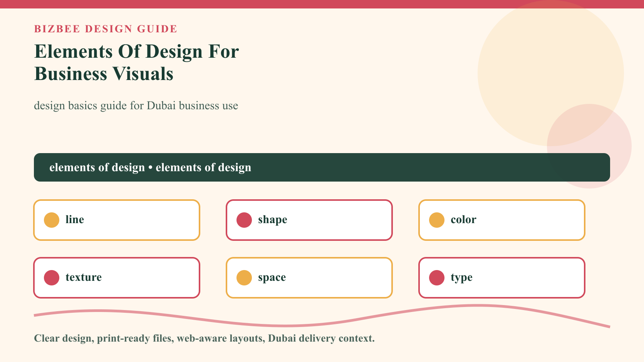Click the orange dot beside line
The width and height of the screenshot is (644, 362).
pyautogui.click(x=52, y=220)
